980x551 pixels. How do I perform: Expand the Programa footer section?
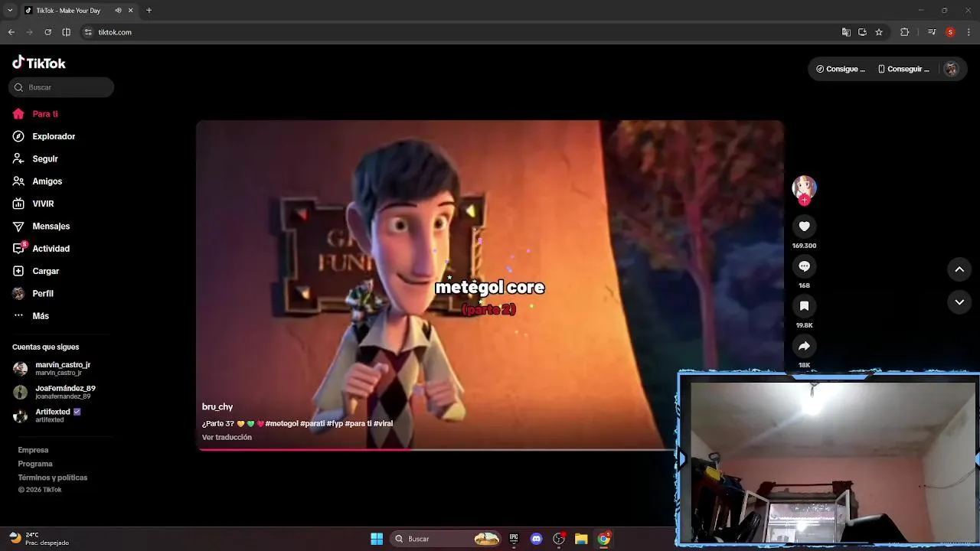[x=35, y=464]
